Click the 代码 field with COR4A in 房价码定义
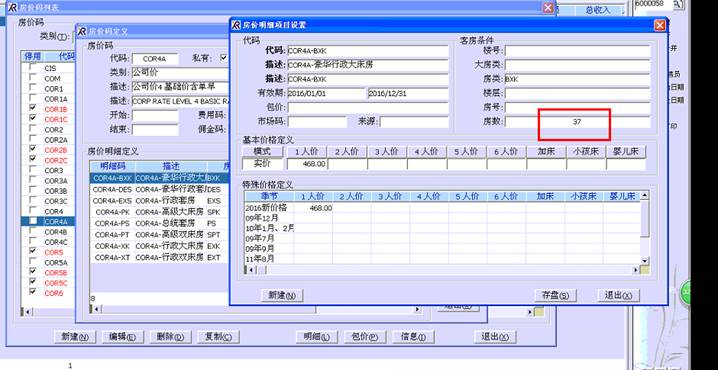The image size is (718, 370). [155, 59]
